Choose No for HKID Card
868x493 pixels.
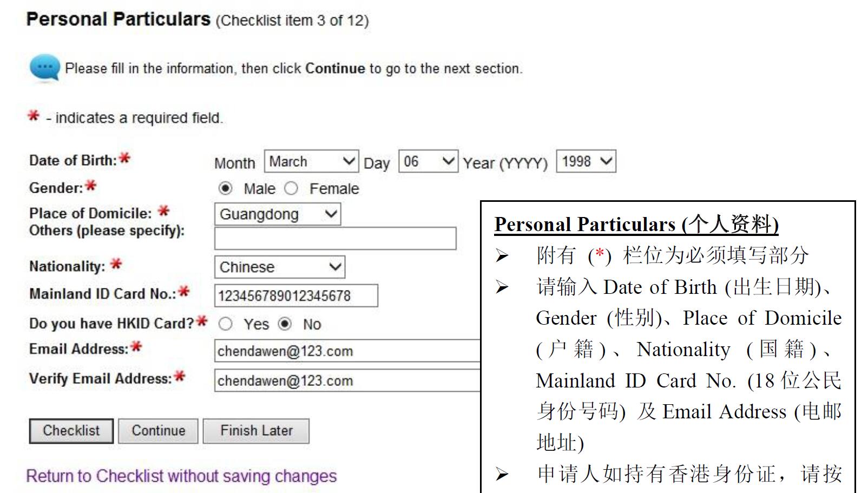pos(285,324)
